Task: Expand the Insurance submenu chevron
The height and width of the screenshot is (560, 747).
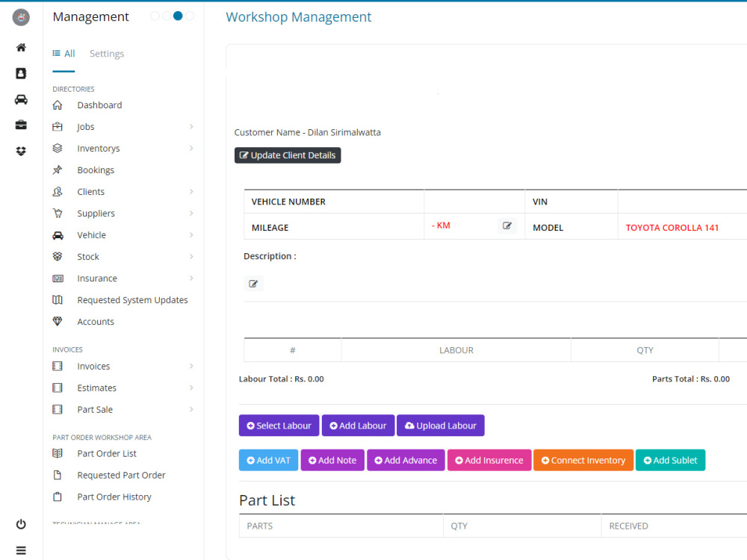Action: click(191, 278)
